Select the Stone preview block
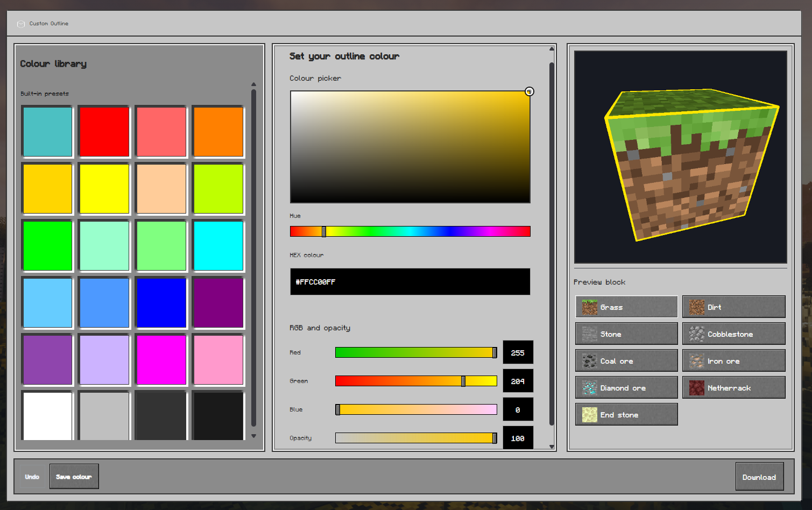The height and width of the screenshot is (510, 812). click(626, 334)
